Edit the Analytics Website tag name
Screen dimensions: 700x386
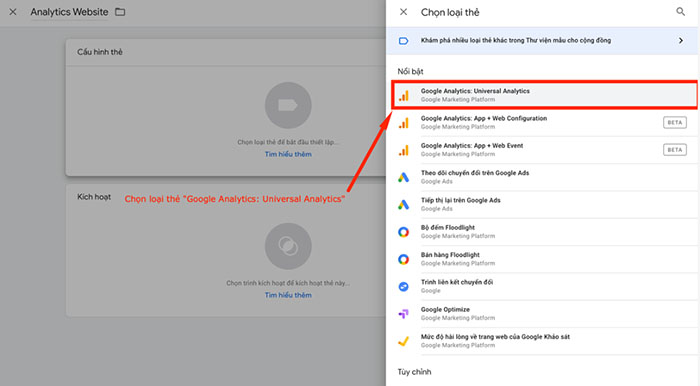(69, 12)
